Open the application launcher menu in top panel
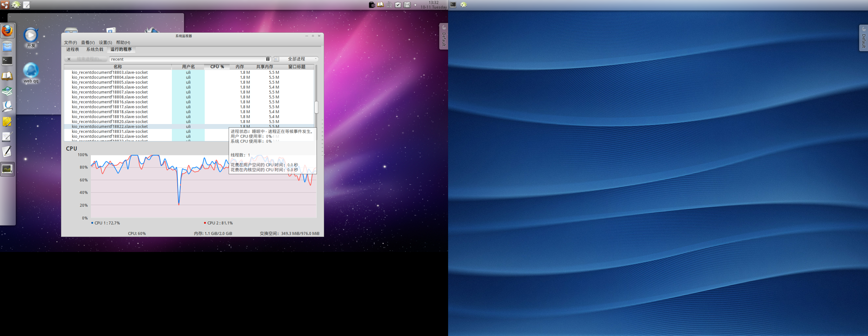 (5, 5)
